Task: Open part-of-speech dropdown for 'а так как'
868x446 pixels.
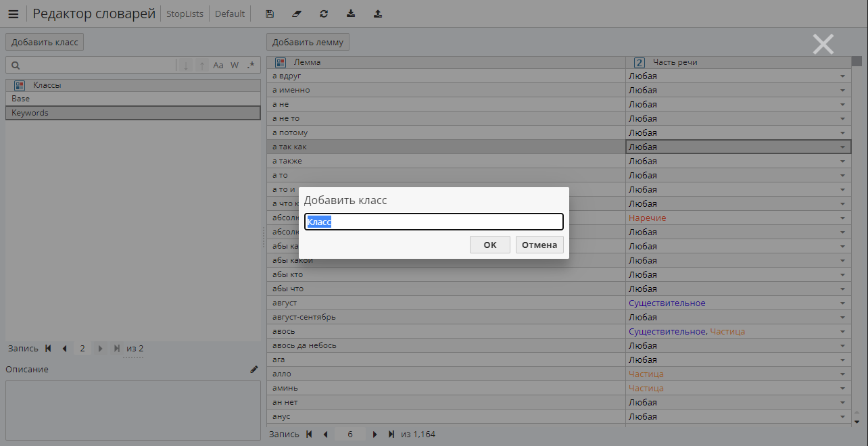Action: tap(842, 147)
